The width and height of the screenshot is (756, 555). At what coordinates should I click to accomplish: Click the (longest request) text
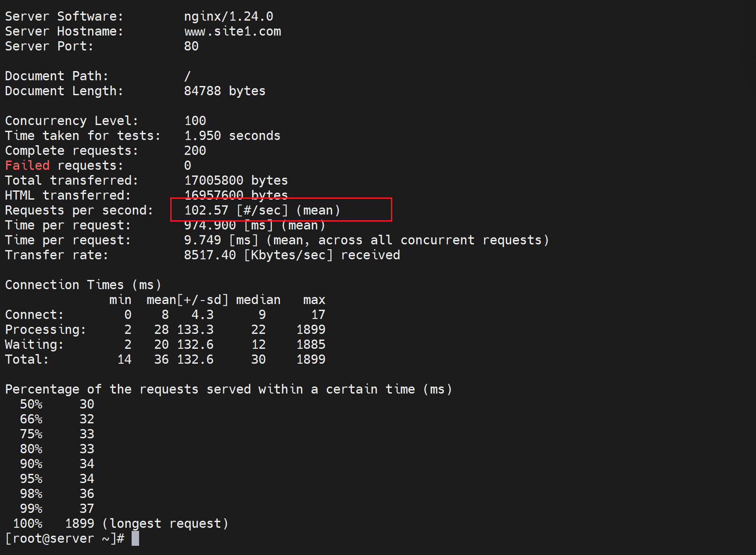165,524
